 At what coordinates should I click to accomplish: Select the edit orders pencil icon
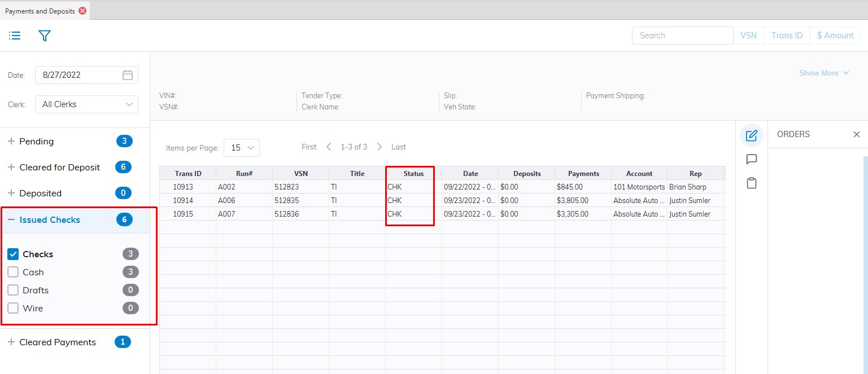(x=751, y=135)
